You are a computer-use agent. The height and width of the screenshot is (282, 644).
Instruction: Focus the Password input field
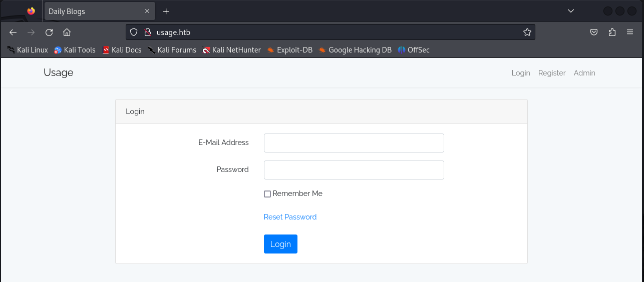pos(354,170)
